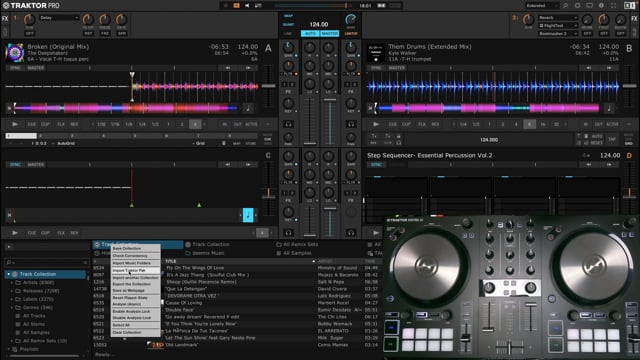
Task: Open Delay effect dropdown in FX 1
Action: tap(59, 18)
